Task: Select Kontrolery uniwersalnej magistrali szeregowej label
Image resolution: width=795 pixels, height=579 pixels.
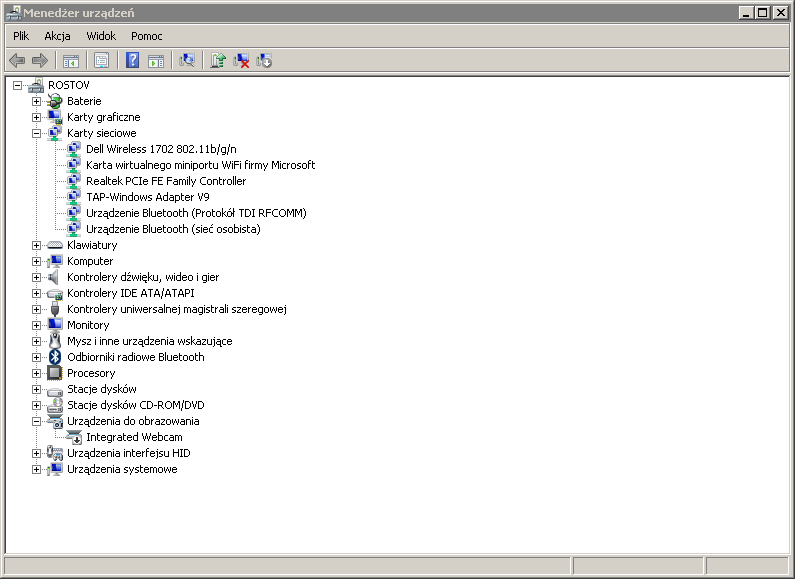Action: [x=177, y=309]
